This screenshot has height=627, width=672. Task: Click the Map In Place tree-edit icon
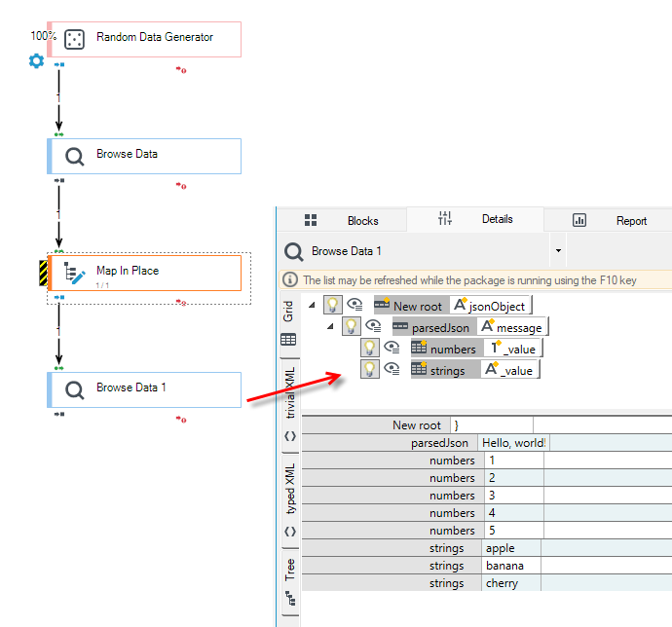click(x=74, y=273)
